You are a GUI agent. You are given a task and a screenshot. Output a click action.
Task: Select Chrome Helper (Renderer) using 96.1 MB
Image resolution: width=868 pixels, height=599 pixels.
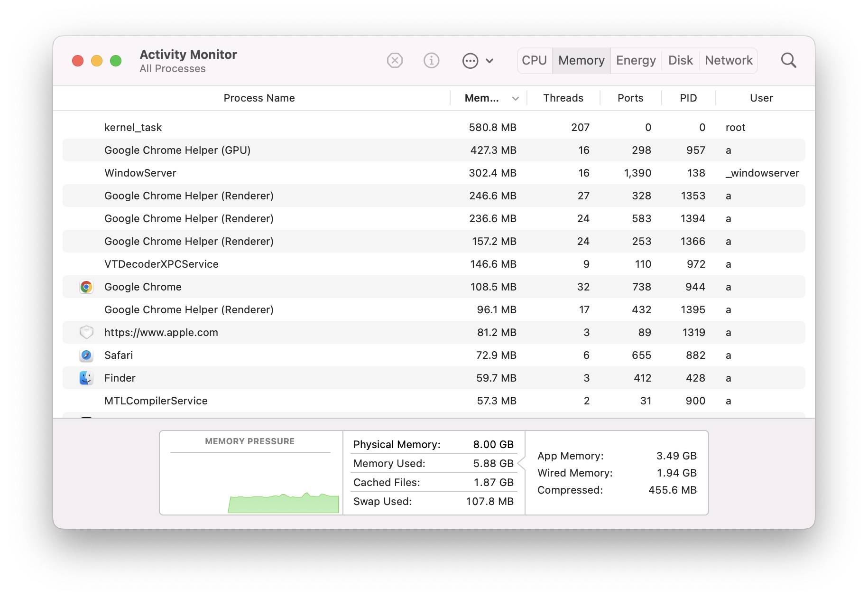434,309
